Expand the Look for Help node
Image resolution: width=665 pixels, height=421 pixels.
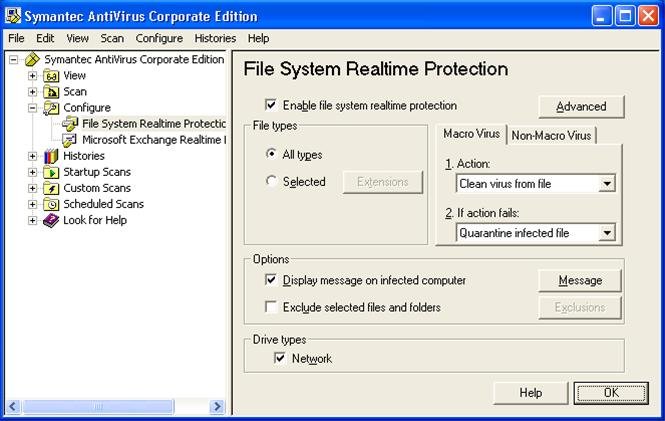tap(32, 220)
